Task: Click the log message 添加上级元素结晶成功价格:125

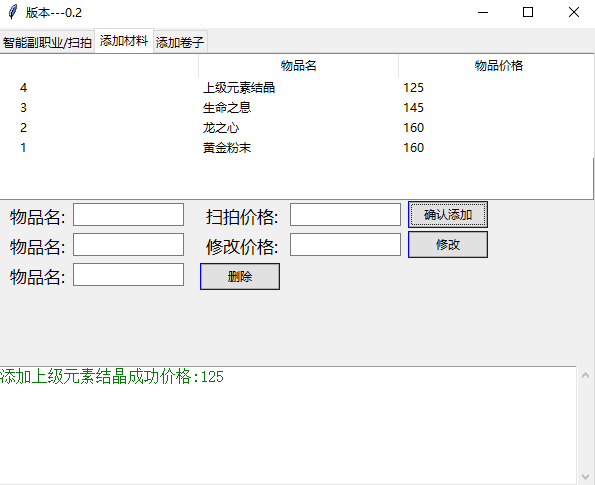Action: pos(112,377)
